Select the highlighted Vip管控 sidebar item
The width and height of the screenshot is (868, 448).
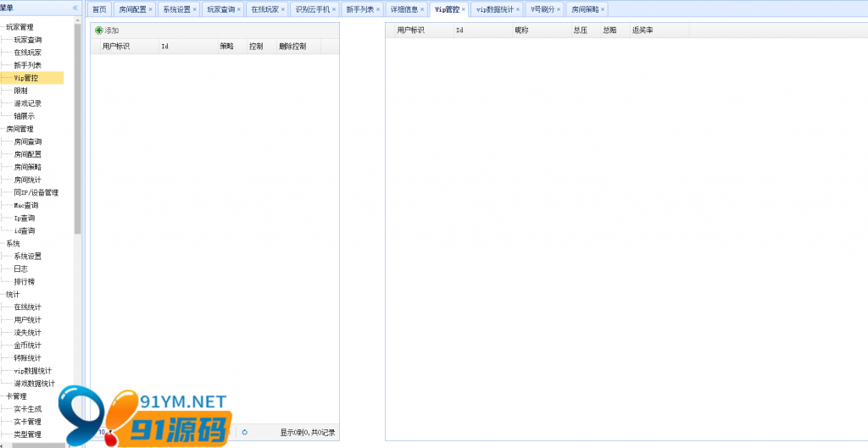[x=26, y=78]
